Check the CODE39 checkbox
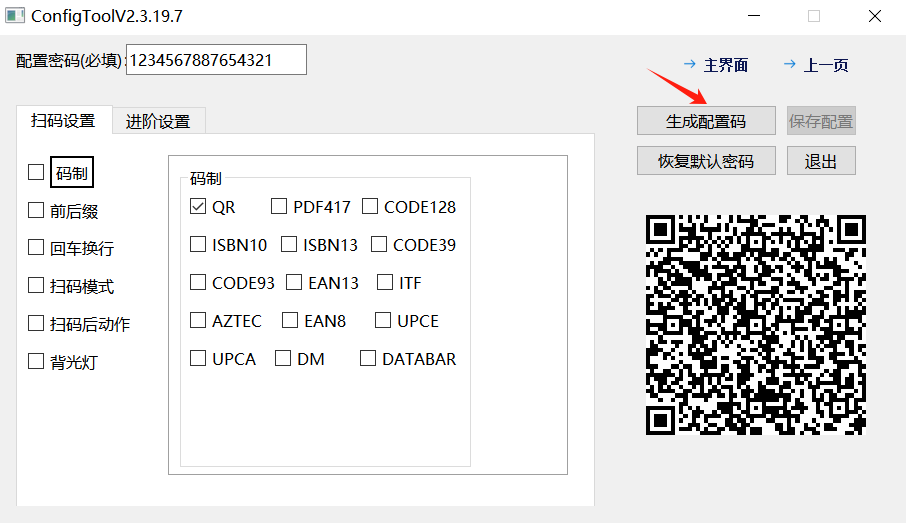 tap(378, 244)
